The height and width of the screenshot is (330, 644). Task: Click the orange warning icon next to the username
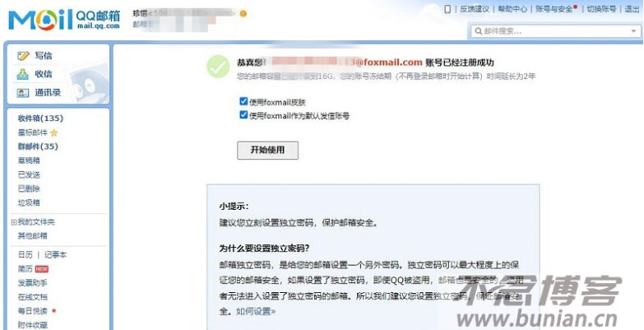coord(243,13)
